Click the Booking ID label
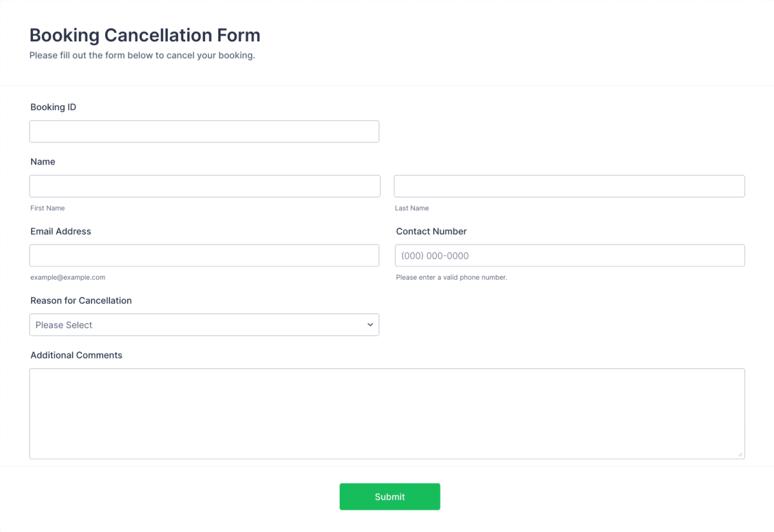Screen dimensions: 774x532 (x=54, y=107)
